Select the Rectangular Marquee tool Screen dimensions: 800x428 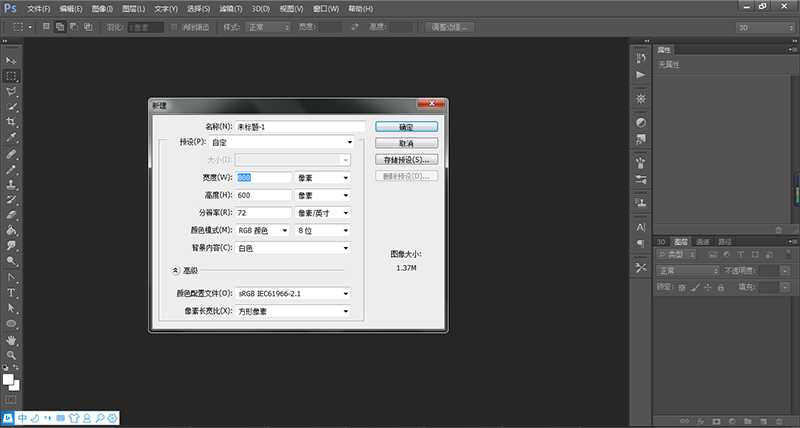[12, 76]
